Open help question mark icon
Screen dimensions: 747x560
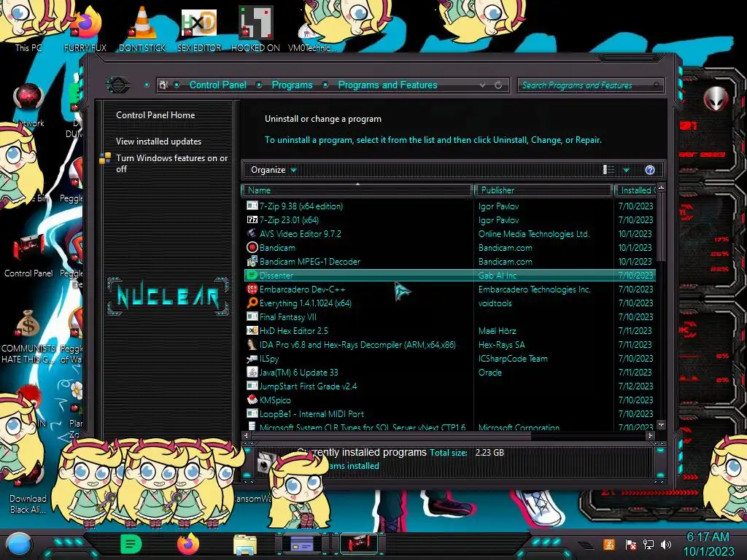tap(650, 170)
